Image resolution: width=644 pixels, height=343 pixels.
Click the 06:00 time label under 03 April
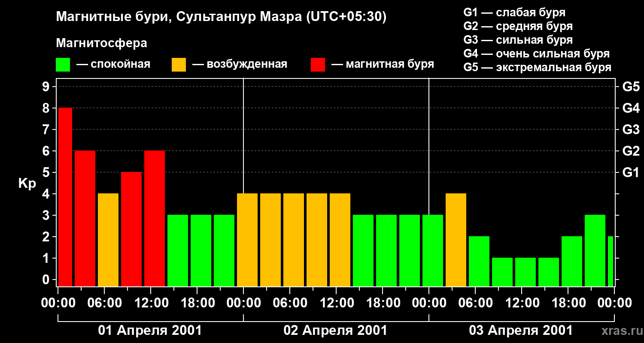tap(475, 303)
